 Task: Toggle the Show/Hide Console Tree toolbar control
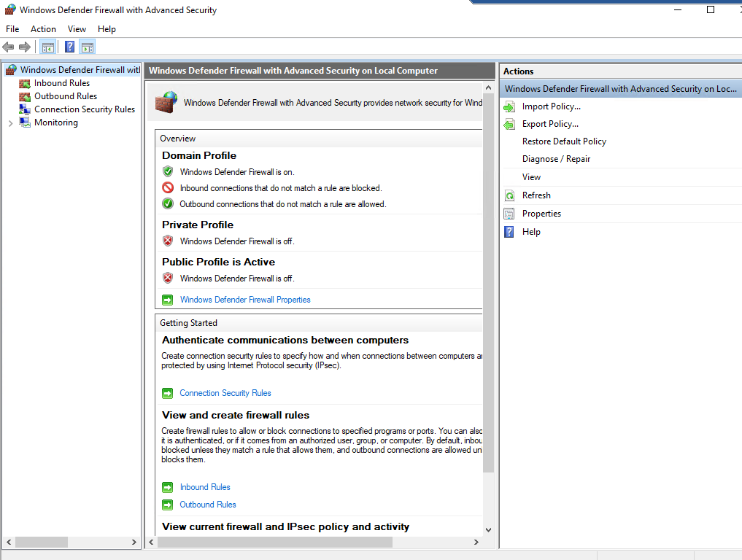[47, 46]
